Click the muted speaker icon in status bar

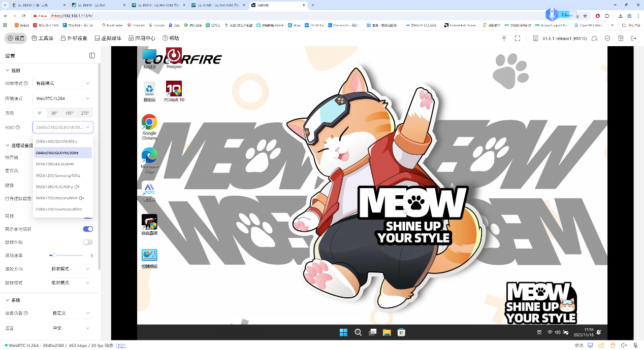pyautogui.click(x=624, y=345)
